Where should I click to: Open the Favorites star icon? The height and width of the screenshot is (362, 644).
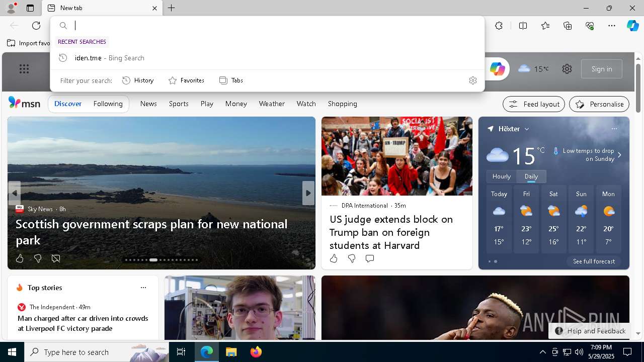(x=545, y=26)
